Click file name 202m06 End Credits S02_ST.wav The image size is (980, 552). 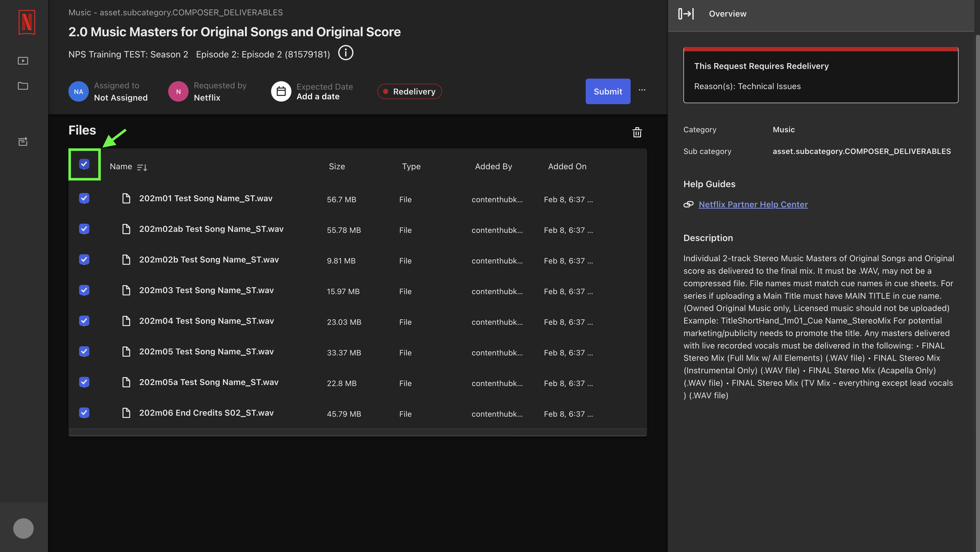pos(206,413)
